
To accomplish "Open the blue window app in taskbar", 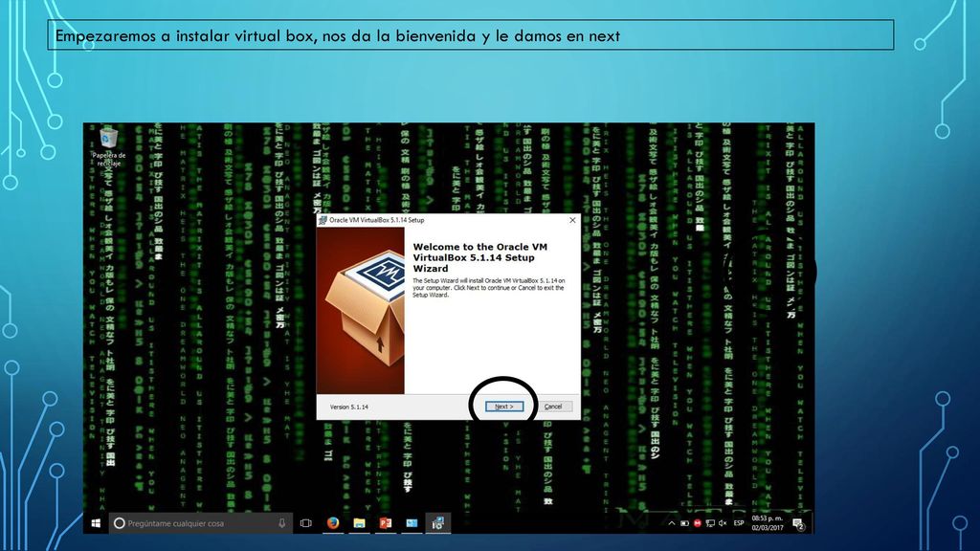I will click(412, 523).
